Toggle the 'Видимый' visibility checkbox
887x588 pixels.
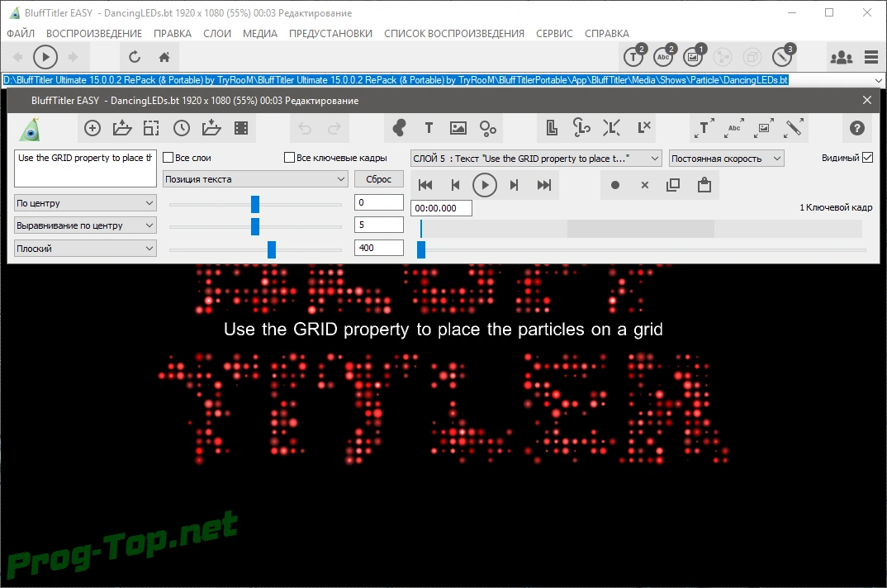click(x=868, y=158)
